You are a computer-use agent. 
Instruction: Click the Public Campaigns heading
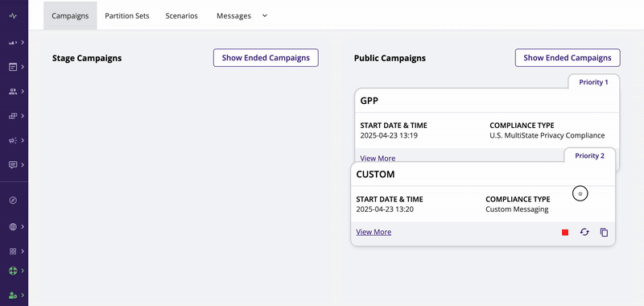click(390, 58)
